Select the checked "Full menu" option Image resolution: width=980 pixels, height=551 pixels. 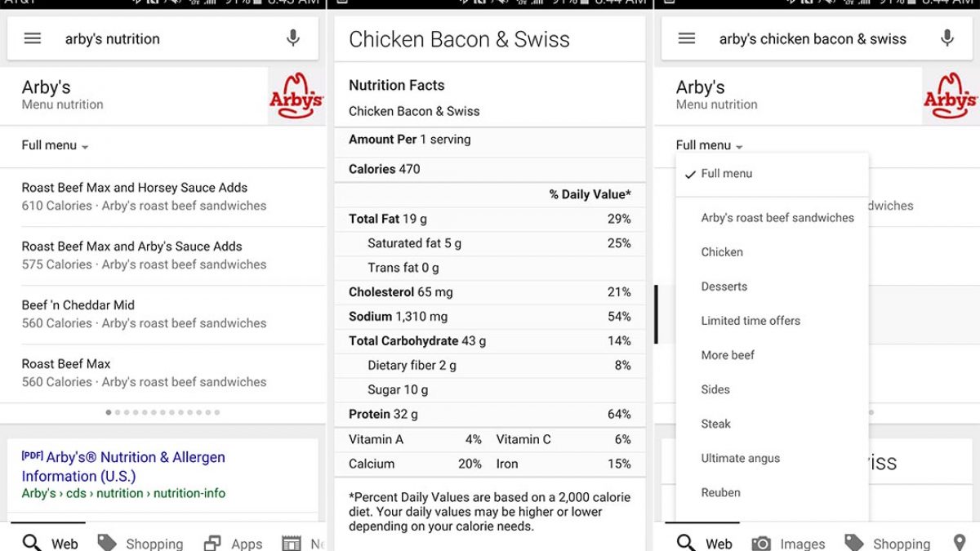coord(726,174)
